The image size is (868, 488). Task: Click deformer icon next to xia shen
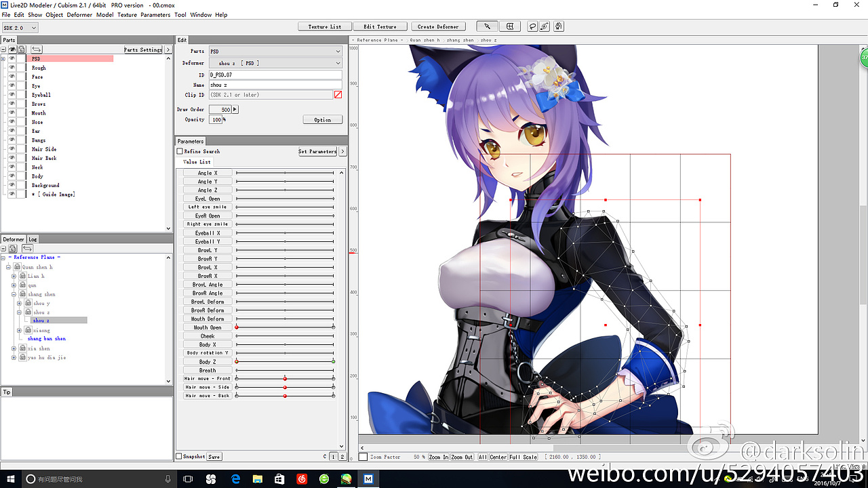click(24, 348)
